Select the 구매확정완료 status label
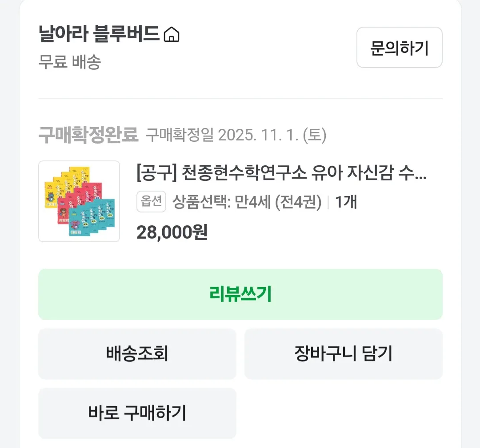Screen dimensions: 480x448 (x=88, y=135)
